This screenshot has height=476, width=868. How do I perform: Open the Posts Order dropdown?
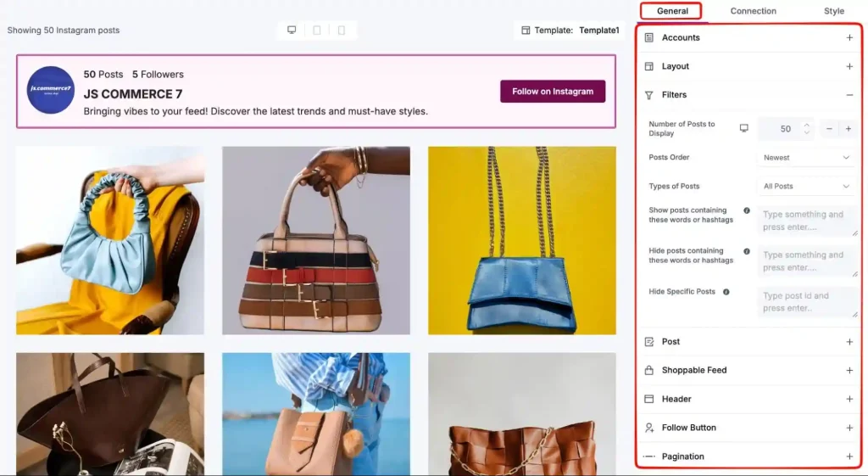[x=806, y=157]
